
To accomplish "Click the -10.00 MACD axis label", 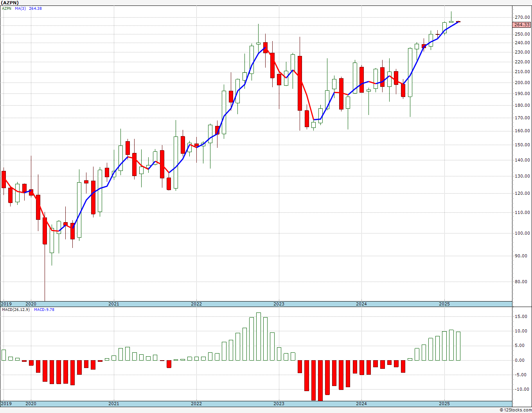I will click(x=523, y=389).
